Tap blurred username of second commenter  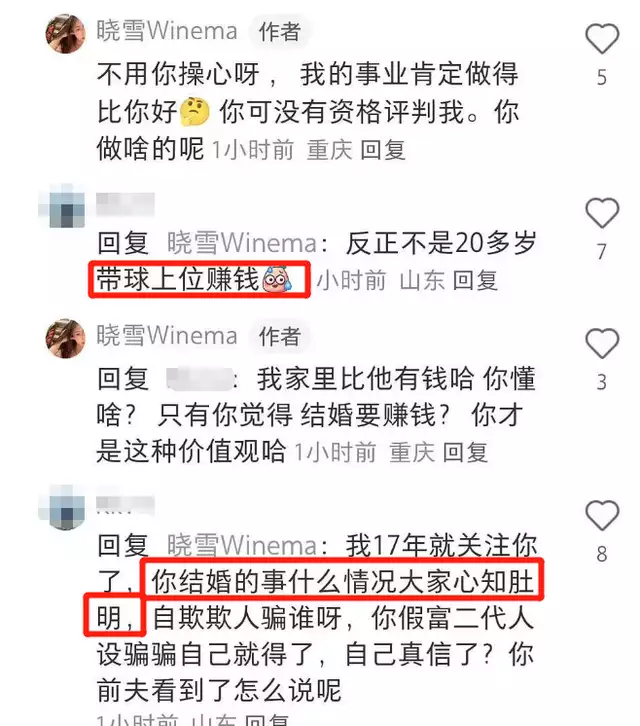[125, 204]
